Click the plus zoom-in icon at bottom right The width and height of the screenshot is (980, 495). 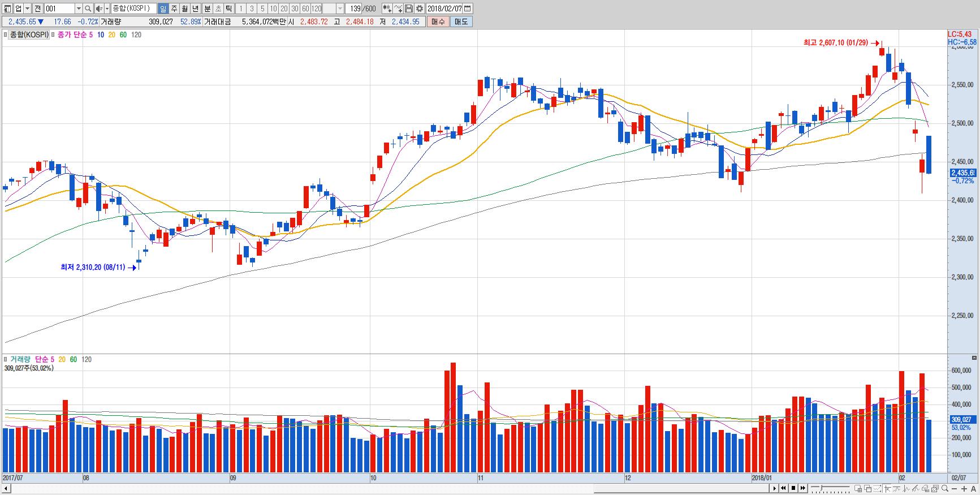pos(964,488)
